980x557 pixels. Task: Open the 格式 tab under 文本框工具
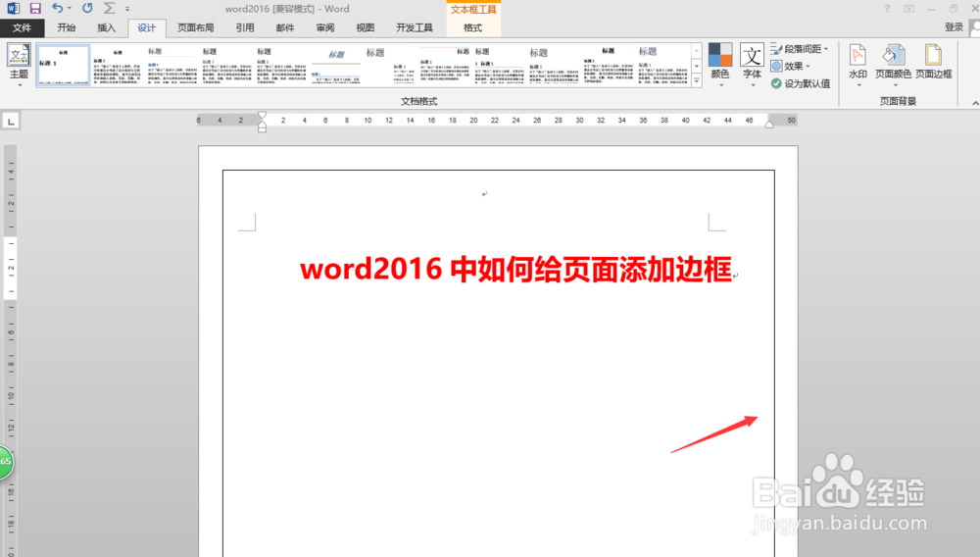tap(473, 27)
